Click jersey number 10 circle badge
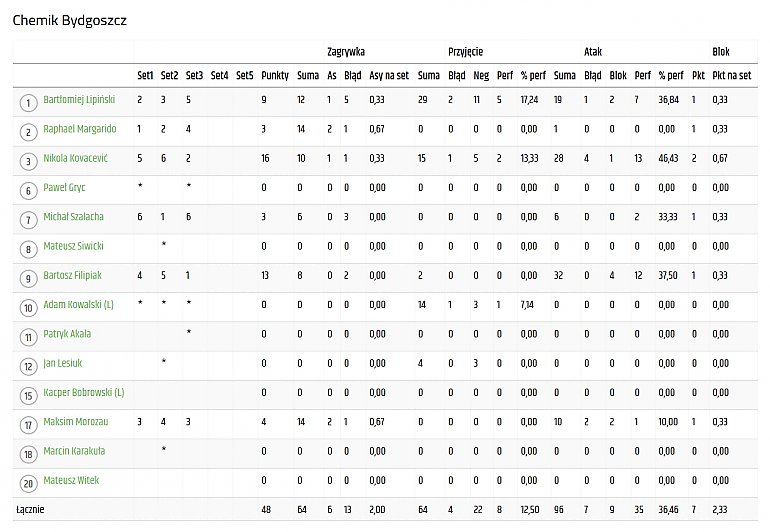This screenshot has height=532, width=770. [x=28, y=308]
